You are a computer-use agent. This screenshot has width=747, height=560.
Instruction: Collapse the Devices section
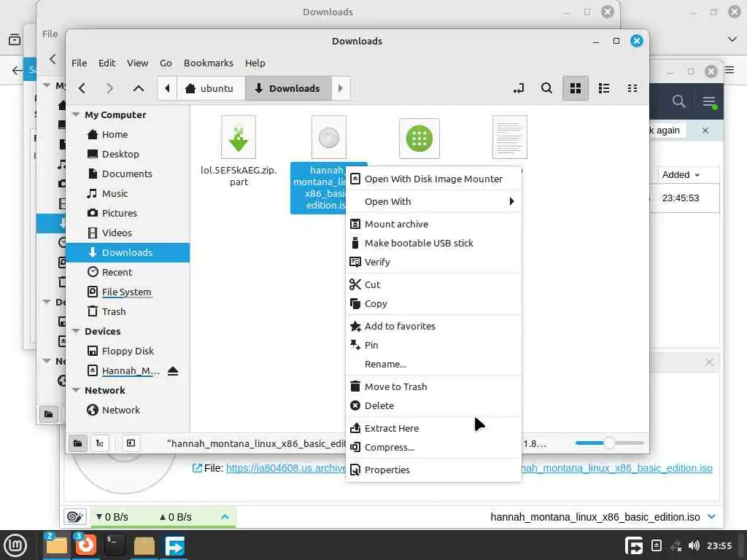pos(76,331)
